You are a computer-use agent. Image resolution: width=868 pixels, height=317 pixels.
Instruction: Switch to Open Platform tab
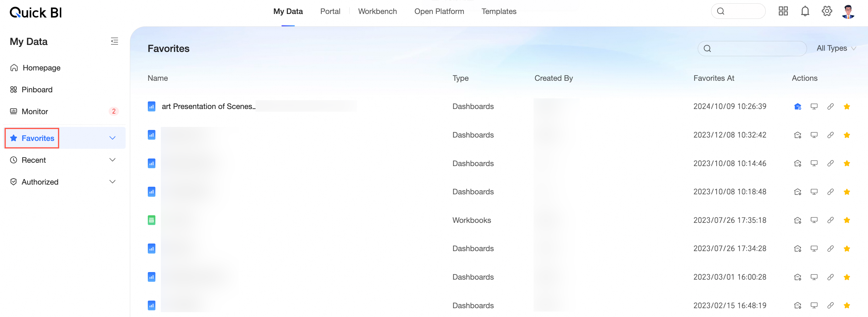[439, 11]
